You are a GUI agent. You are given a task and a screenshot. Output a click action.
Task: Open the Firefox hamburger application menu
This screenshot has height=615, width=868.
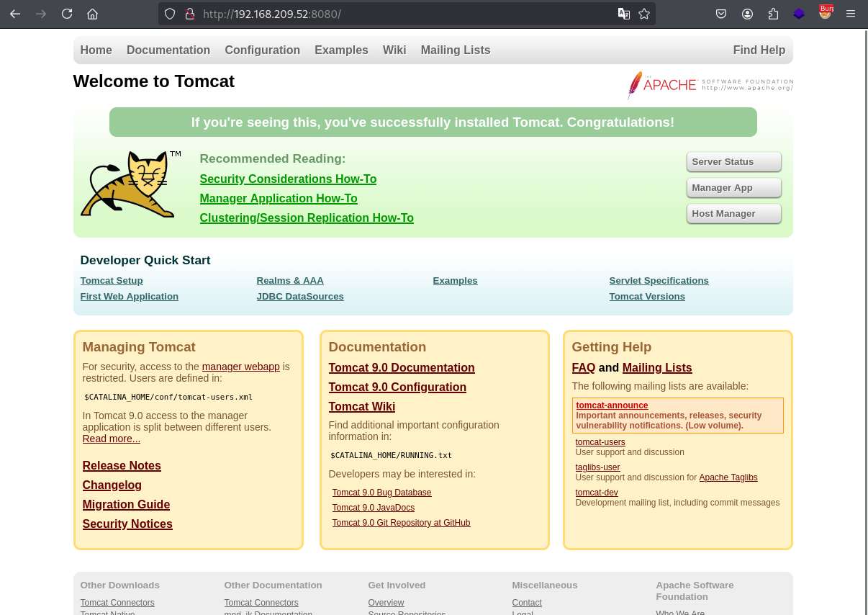click(851, 14)
